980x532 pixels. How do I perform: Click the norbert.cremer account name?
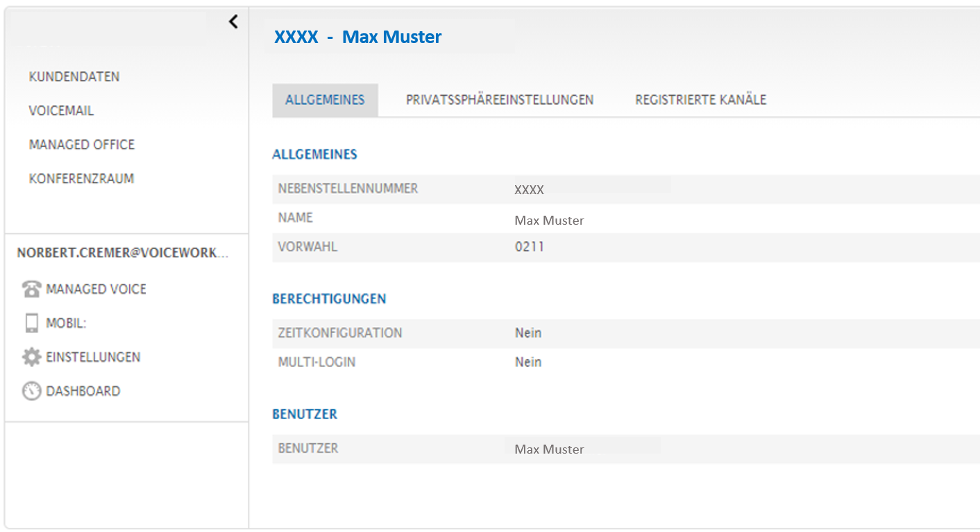122,253
